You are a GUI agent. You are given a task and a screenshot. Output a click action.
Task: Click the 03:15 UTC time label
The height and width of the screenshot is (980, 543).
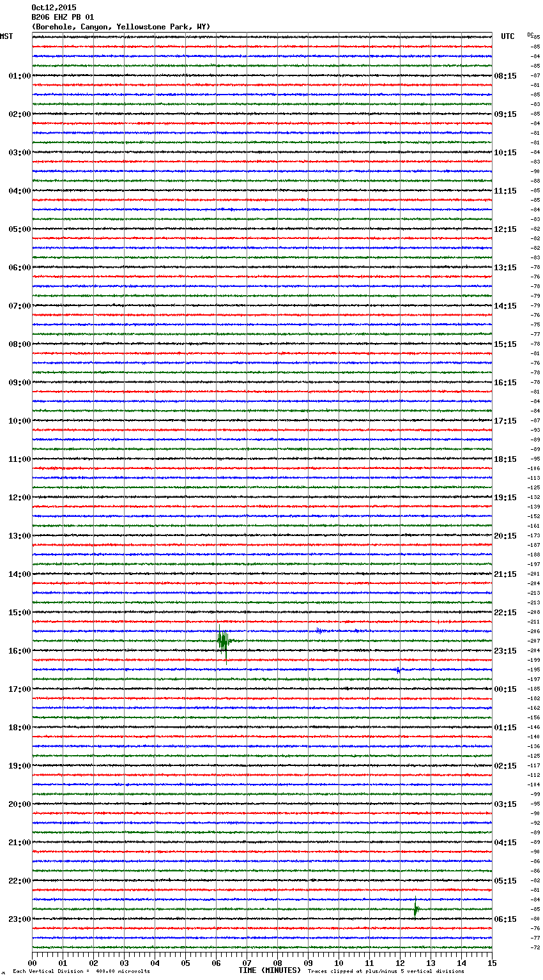tap(505, 804)
